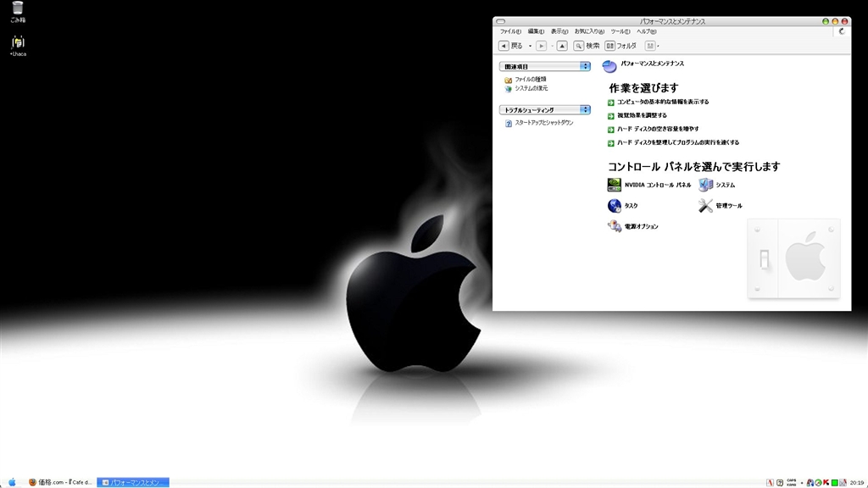Open ファイルの種類 link
This screenshot has height=488, width=868.
[x=531, y=80]
